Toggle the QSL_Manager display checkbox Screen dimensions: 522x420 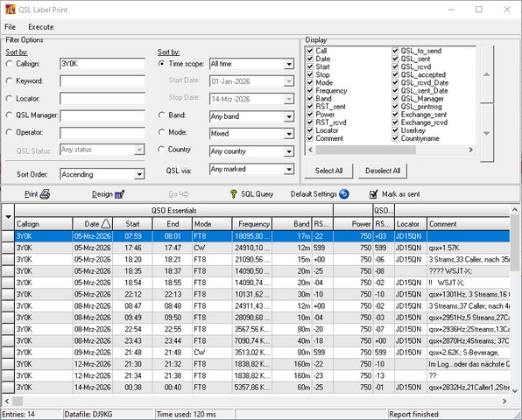click(395, 98)
